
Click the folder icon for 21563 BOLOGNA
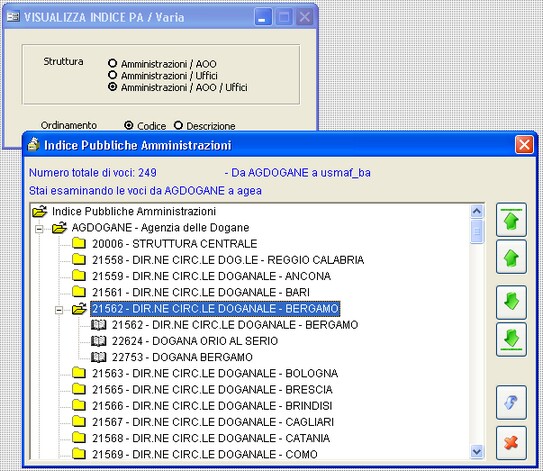pos(79,373)
